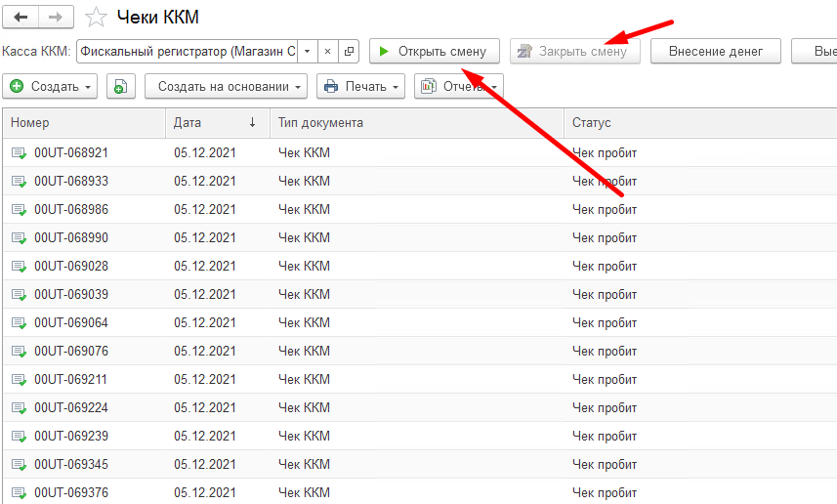Sort by the Статус column header
837x504 pixels.
700,123
